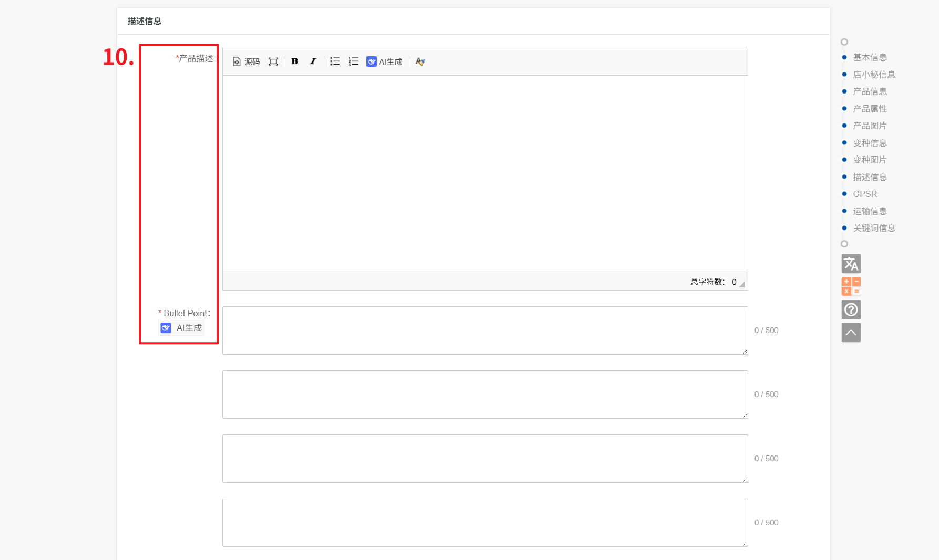
Task: Switch editor to 源码 source view
Action: 247,61
